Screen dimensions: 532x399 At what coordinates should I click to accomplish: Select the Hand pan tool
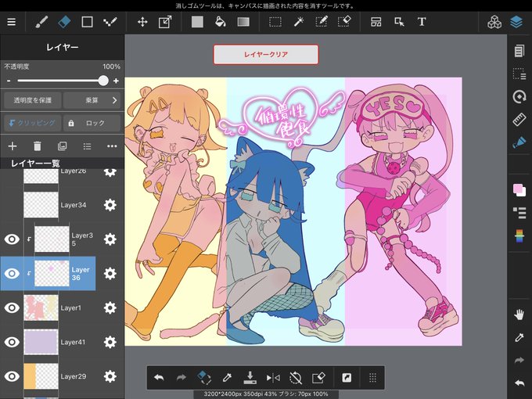pyautogui.click(x=519, y=315)
